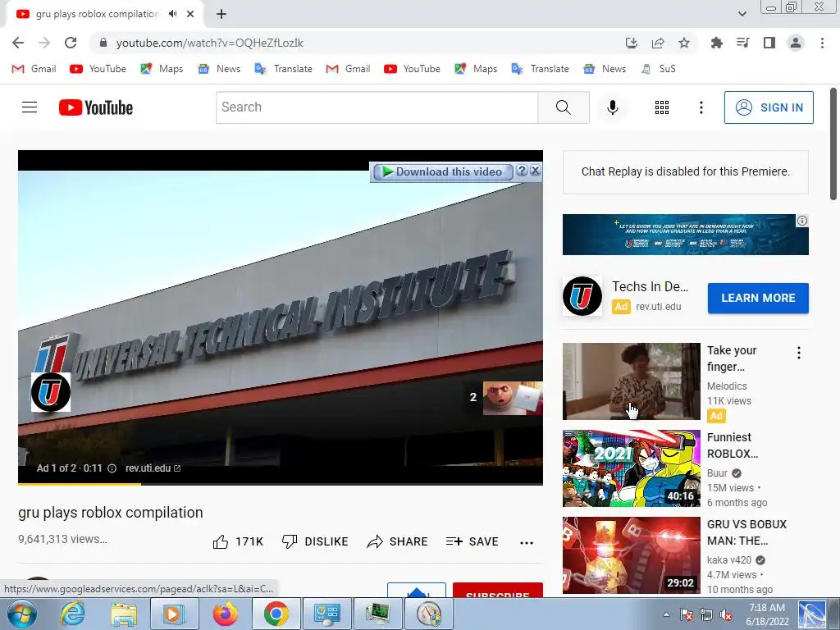840x630 pixels.
Task: Open the first Translate bookmark
Action: coord(283,69)
